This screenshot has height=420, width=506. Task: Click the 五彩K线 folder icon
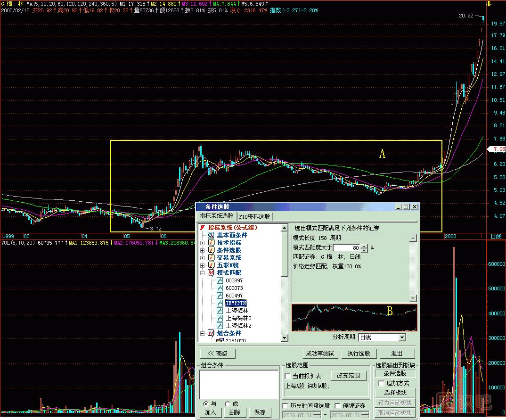211,265
